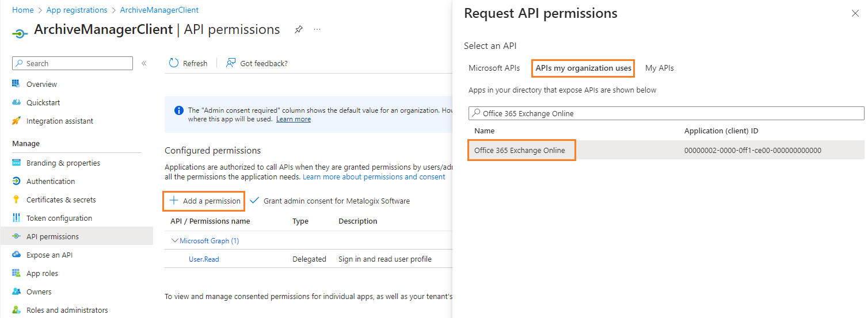Viewport: 868px width, 318px height.
Task: Open the Got feedback option
Action: (x=257, y=63)
